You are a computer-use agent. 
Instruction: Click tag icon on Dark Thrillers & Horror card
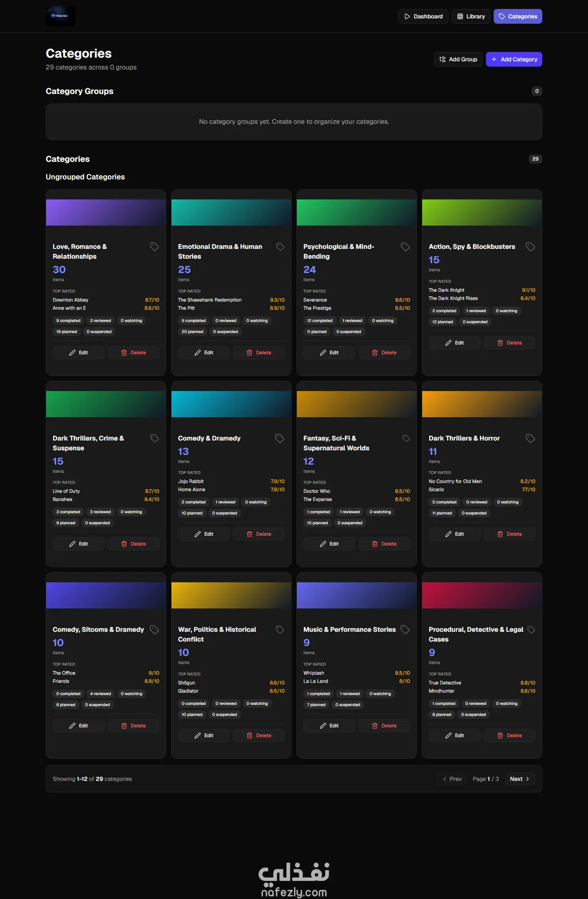[530, 438]
